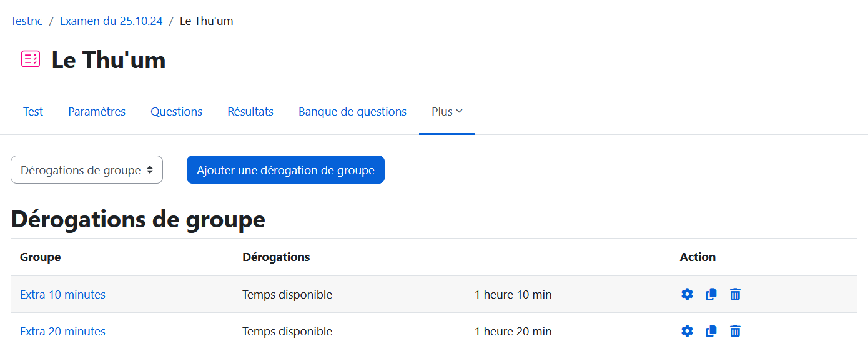Duplicate the Extra 10 minutes override

[x=711, y=294]
